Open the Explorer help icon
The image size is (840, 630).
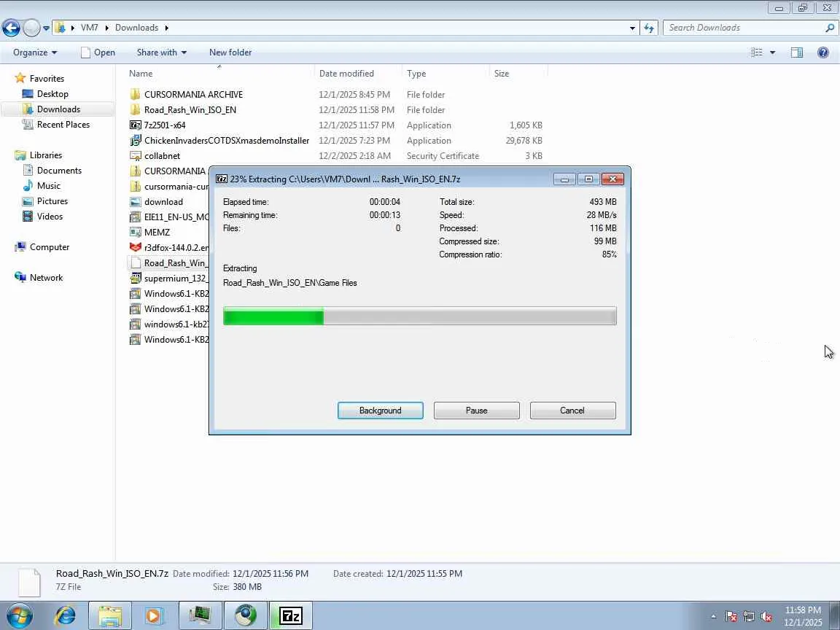pos(822,52)
